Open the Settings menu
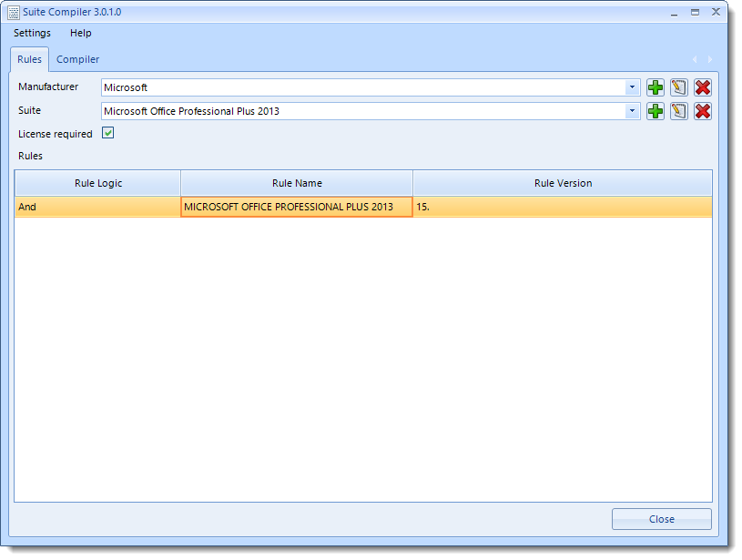This screenshot has width=742, height=560. point(32,33)
